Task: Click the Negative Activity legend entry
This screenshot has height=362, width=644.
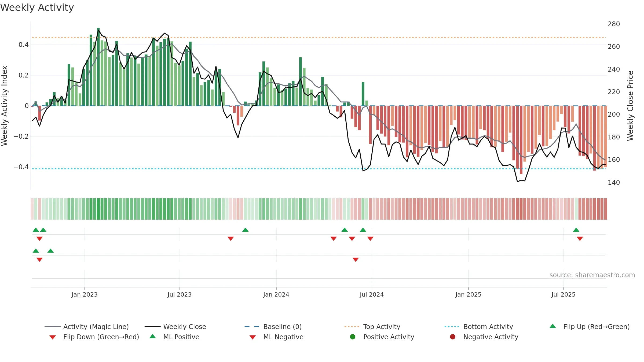Action: tap(484, 337)
